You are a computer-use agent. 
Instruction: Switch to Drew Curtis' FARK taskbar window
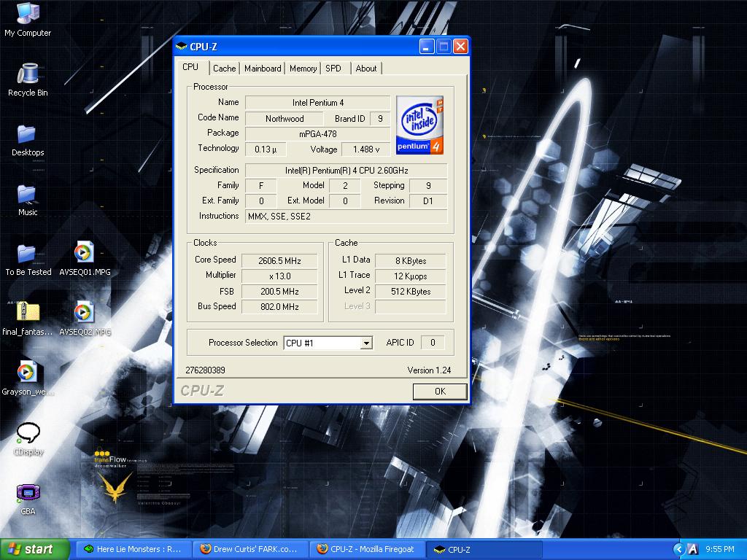point(251,549)
